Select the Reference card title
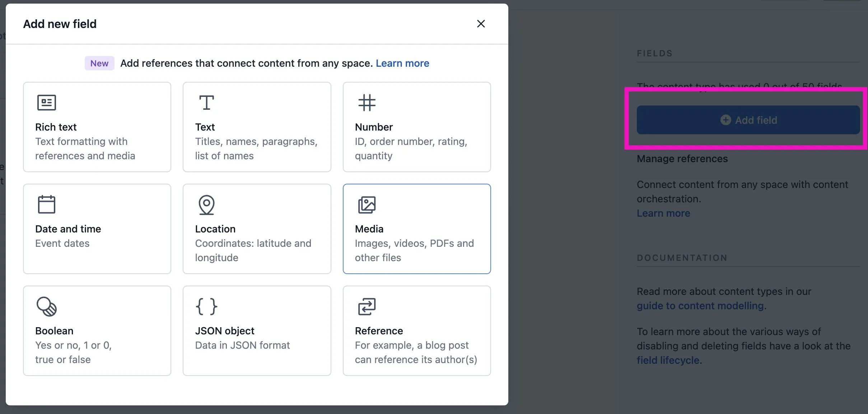868x414 pixels. click(x=379, y=331)
